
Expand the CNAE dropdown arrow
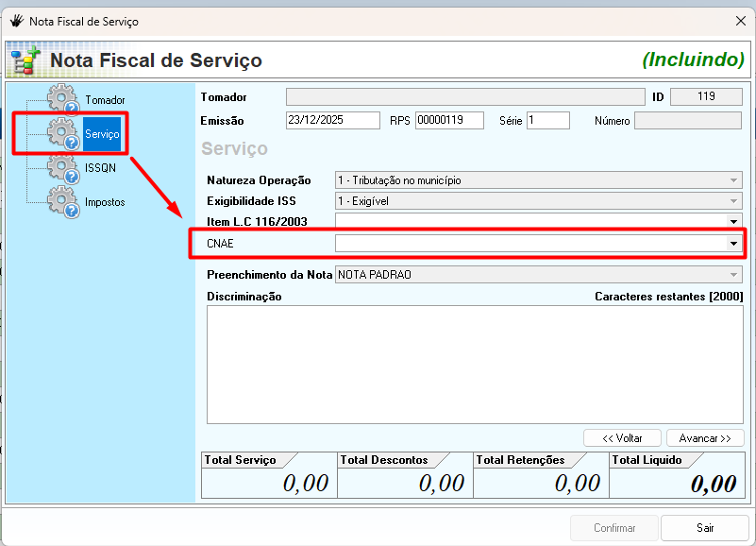(x=733, y=244)
